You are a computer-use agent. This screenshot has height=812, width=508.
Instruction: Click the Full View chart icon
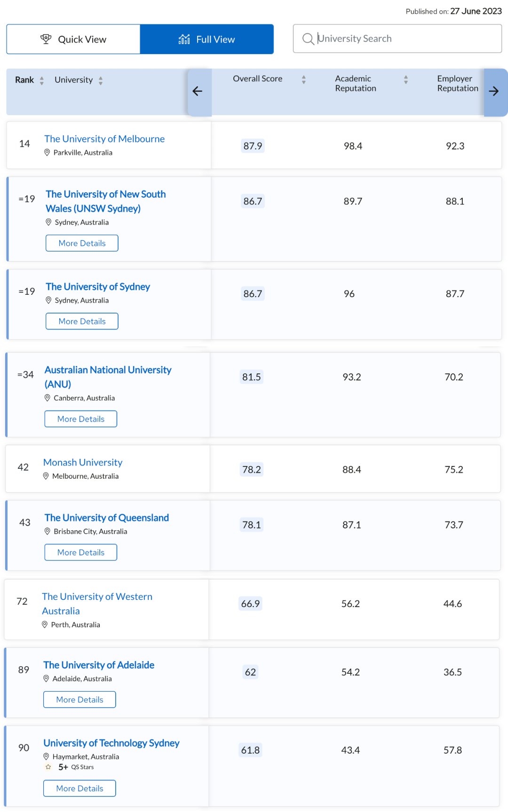pos(184,39)
